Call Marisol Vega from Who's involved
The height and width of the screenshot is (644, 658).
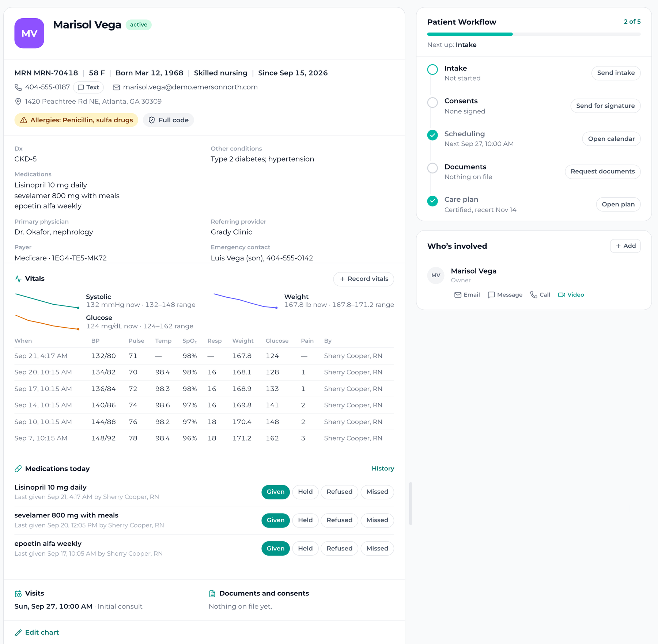coord(540,295)
